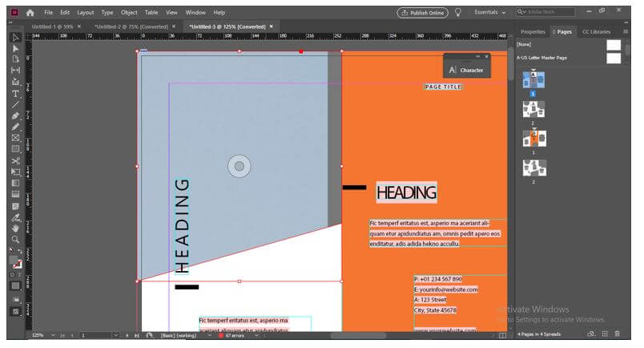The width and height of the screenshot is (644, 348).
Task: Open the Type menu
Action: 107,13
